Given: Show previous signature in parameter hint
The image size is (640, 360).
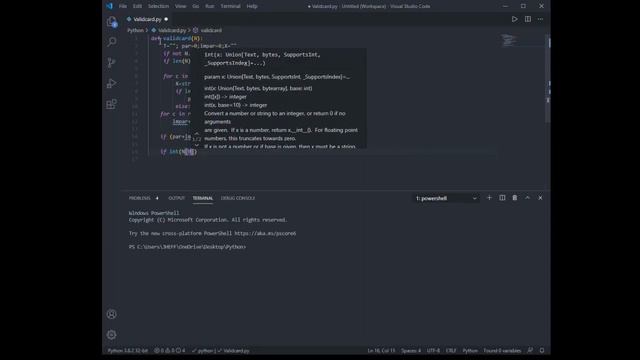Looking at the screenshot, I should pyautogui.click(x=197, y=133).
